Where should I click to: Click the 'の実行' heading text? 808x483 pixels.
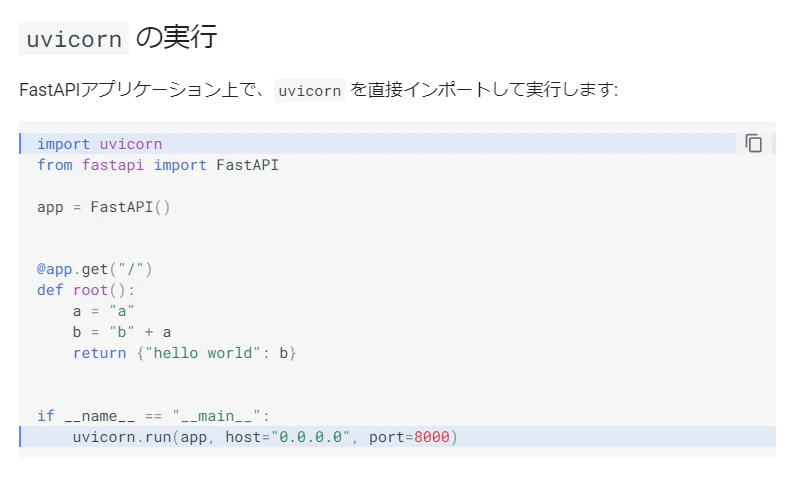(176, 37)
